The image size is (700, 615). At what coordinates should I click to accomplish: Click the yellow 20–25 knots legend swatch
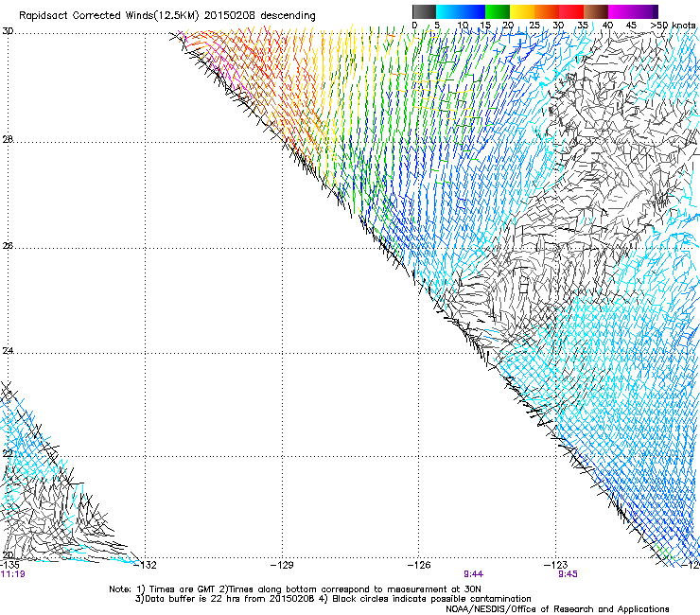(522, 11)
